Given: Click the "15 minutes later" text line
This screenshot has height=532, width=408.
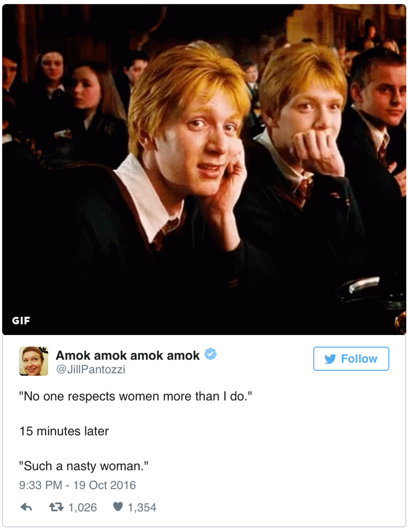Looking at the screenshot, I should click(x=64, y=431).
